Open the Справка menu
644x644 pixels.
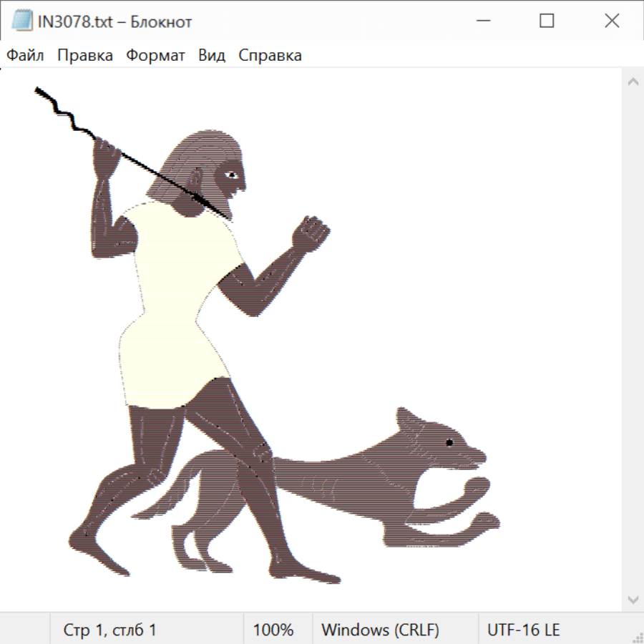coord(270,56)
